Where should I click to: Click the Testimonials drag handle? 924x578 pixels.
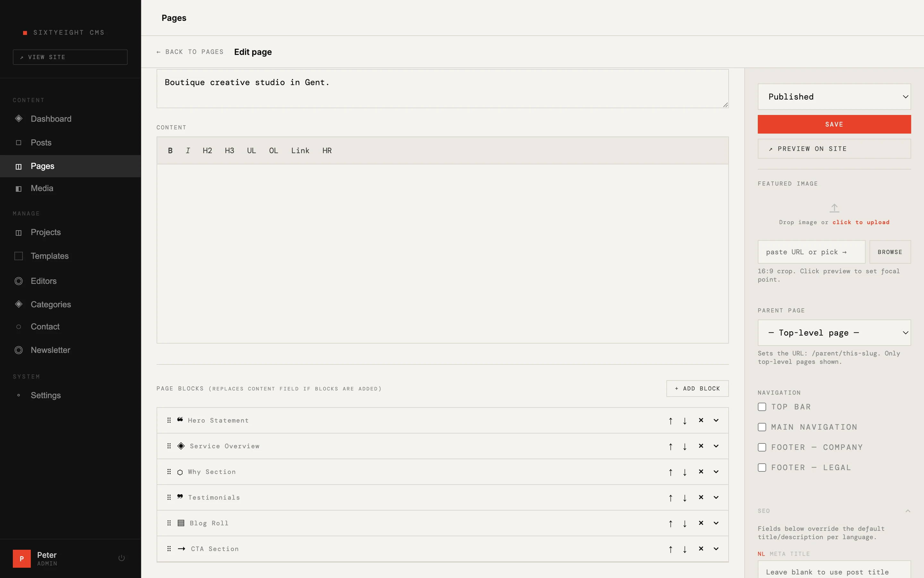169,497
